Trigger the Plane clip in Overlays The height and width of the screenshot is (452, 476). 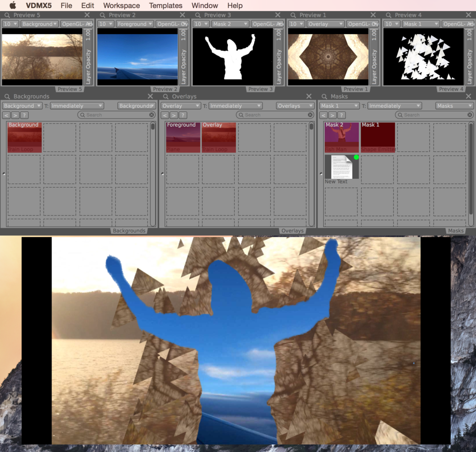click(x=183, y=137)
